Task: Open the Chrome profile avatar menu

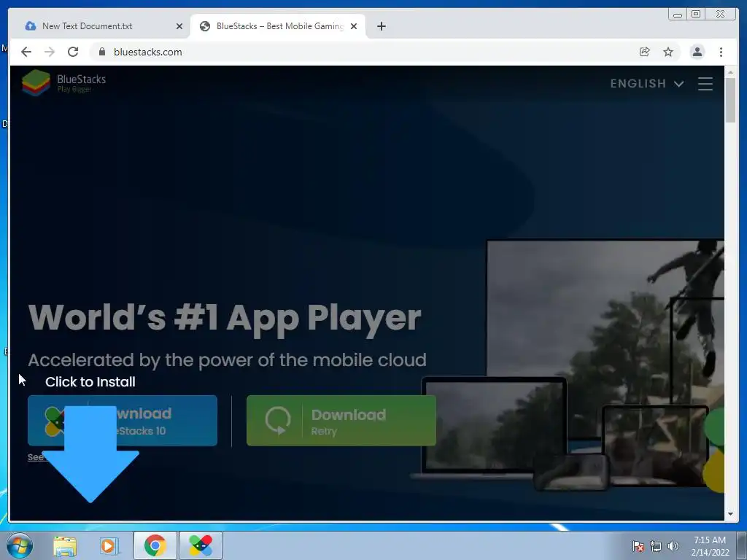Action: (x=697, y=52)
